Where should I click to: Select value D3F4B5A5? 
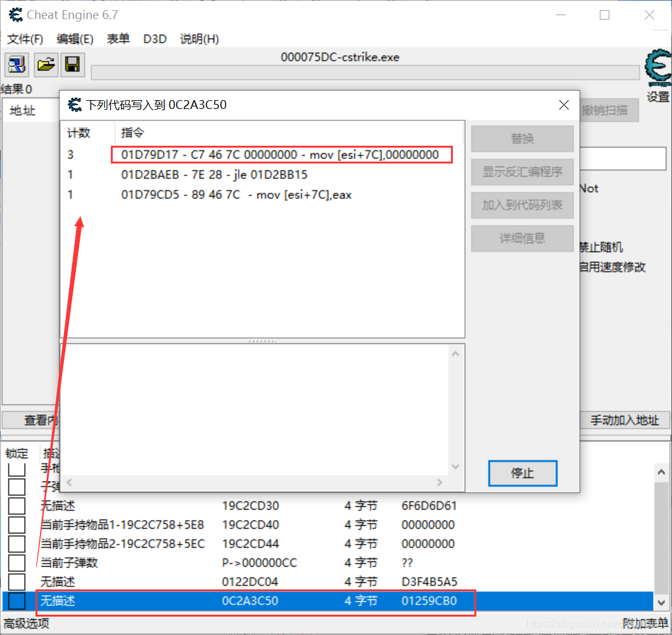tap(429, 582)
